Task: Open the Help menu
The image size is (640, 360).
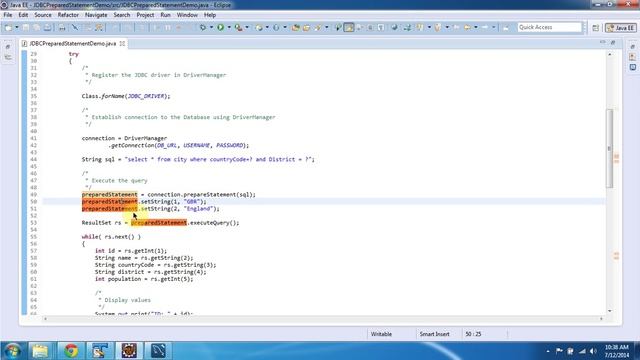Action: (x=210, y=15)
